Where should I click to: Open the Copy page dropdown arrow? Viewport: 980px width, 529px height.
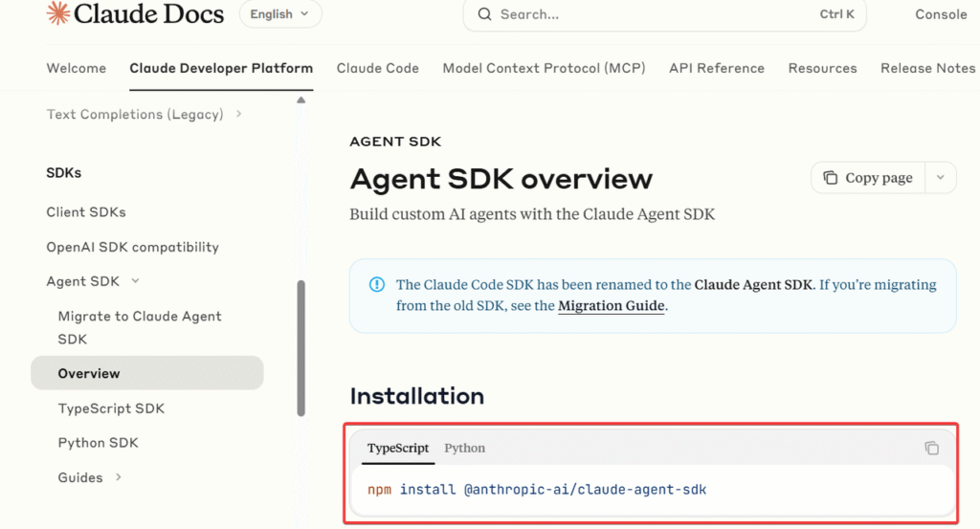[941, 178]
